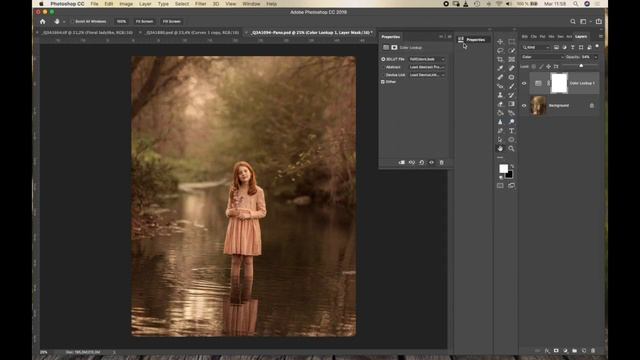Select the Frame tool
This screenshot has width=640, height=360.
click(x=511, y=60)
